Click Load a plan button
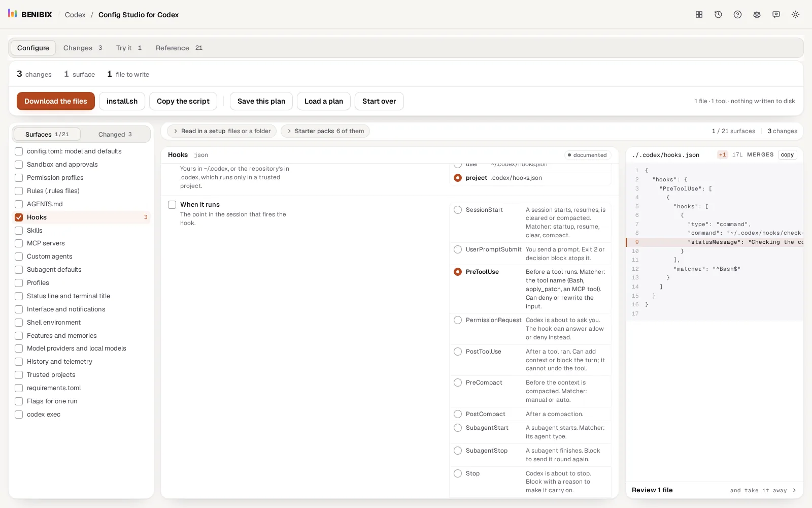 pos(324,101)
